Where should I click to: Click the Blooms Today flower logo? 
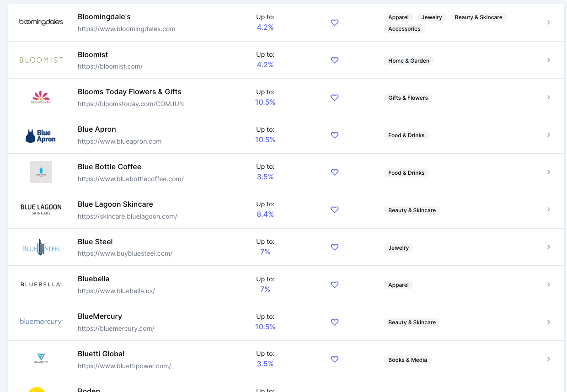point(41,97)
